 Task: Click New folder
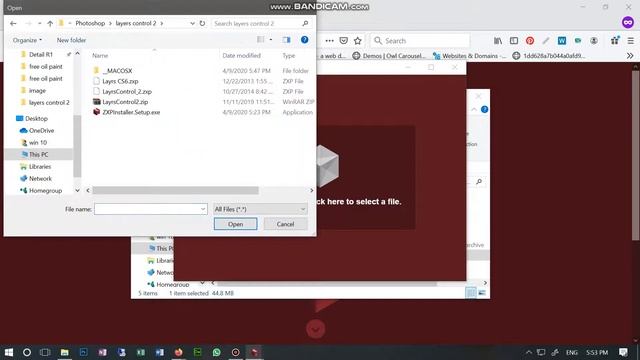pos(71,40)
